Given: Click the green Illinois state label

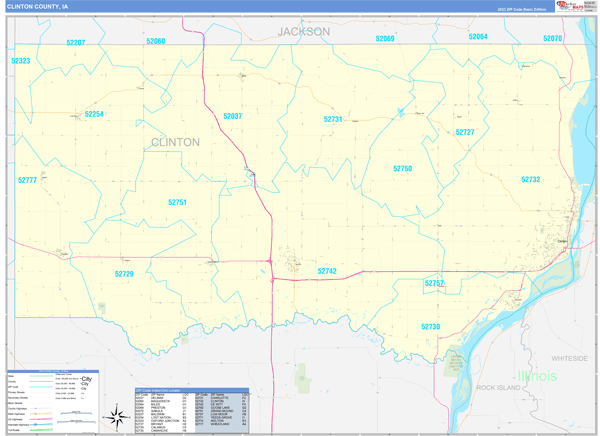Looking at the screenshot, I should point(537,376).
